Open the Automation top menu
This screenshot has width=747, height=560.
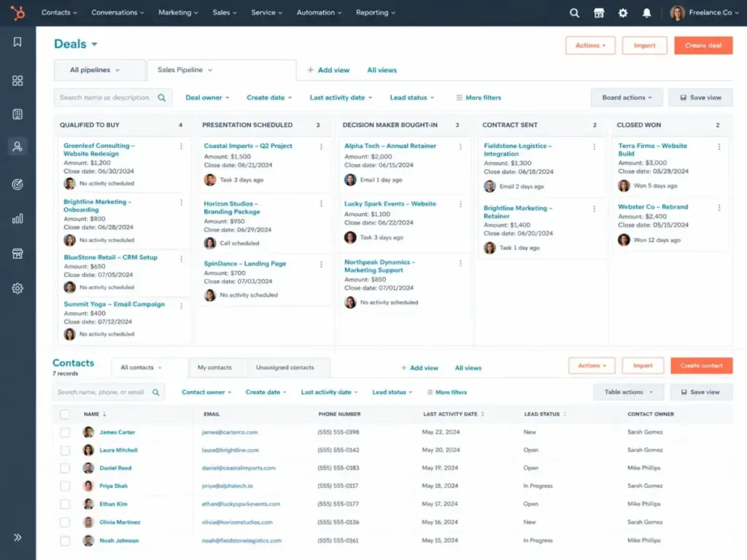point(320,13)
